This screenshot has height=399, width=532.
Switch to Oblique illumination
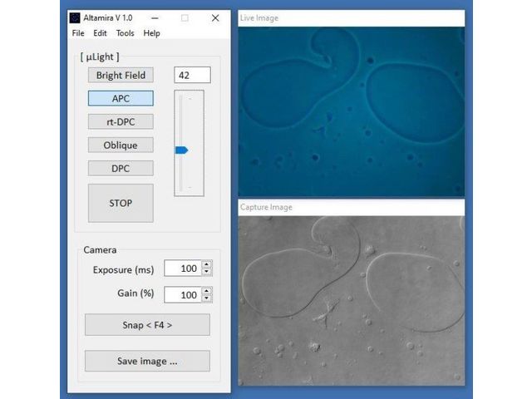coord(121,145)
